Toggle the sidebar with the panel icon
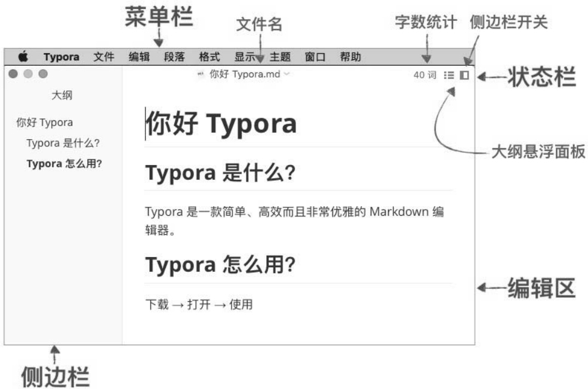Viewport: 588px width, 389px height. (464, 75)
